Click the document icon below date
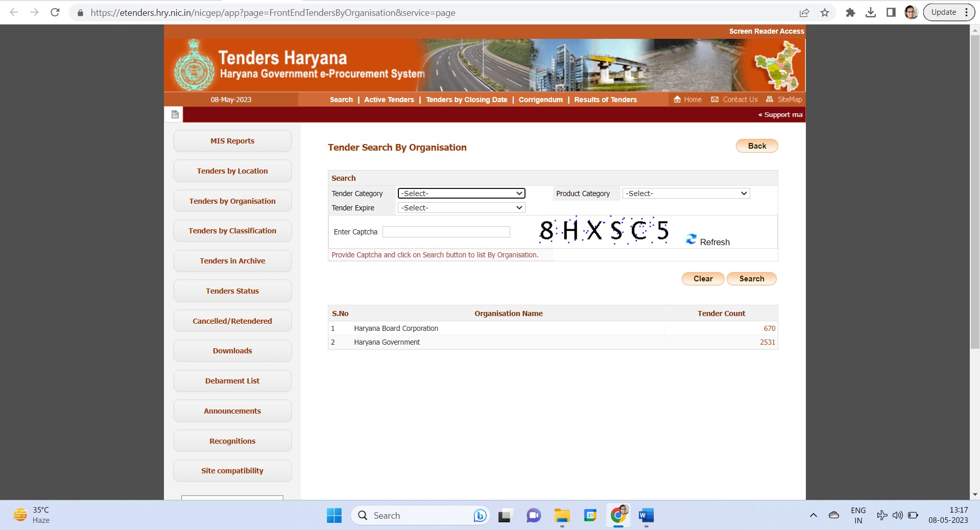Viewport: 980px width, 530px height. pos(175,114)
